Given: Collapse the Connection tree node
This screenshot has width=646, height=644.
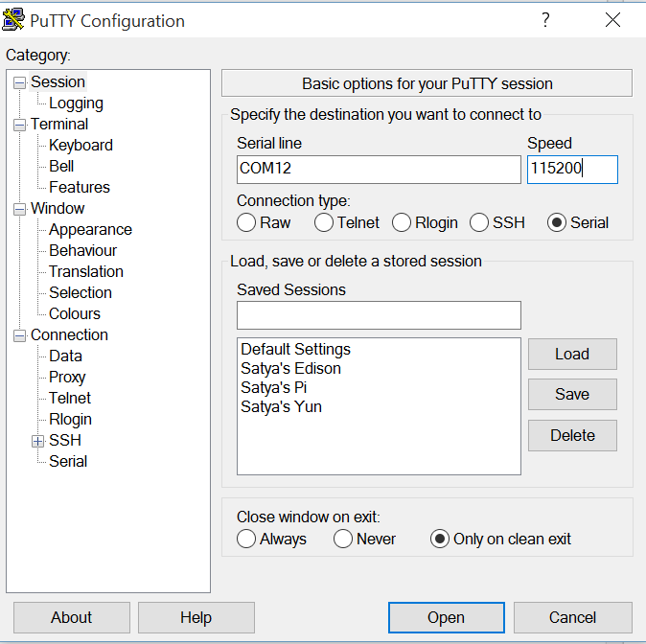Looking at the screenshot, I should click(19, 335).
